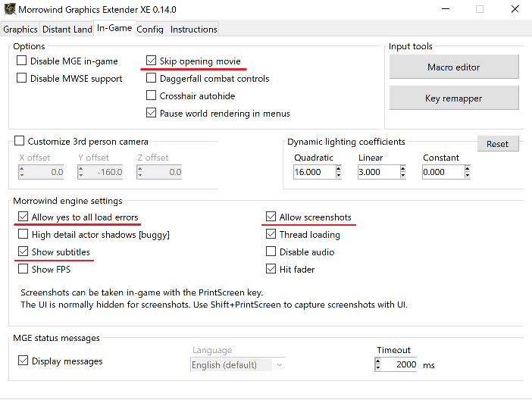Image resolution: width=532 pixels, height=400 pixels.
Task: Toggle Show FPS checkbox
Action: (x=23, y=269)
